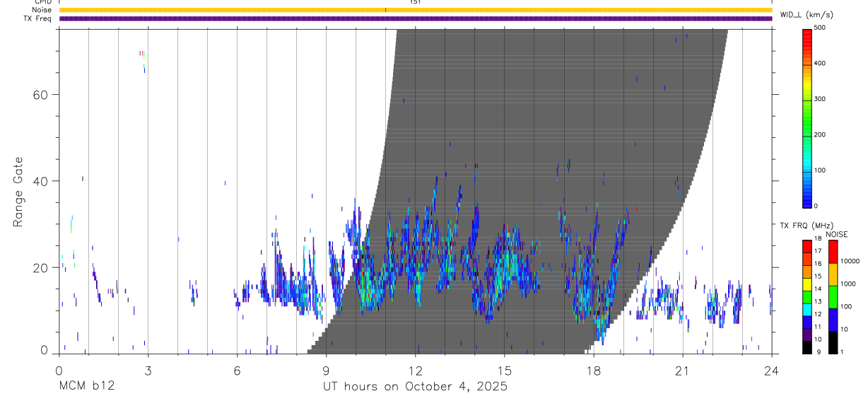Click the 0 hour tick on time axis
Image resolution: width=868 pixels, height=401 pixels.
[59, 371]
